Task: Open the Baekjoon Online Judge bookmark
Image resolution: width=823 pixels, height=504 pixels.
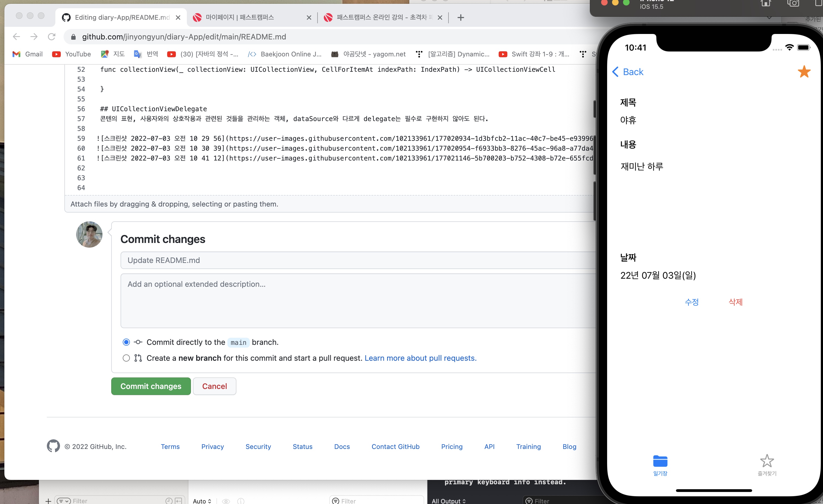Action: click(x=285, y=54)
